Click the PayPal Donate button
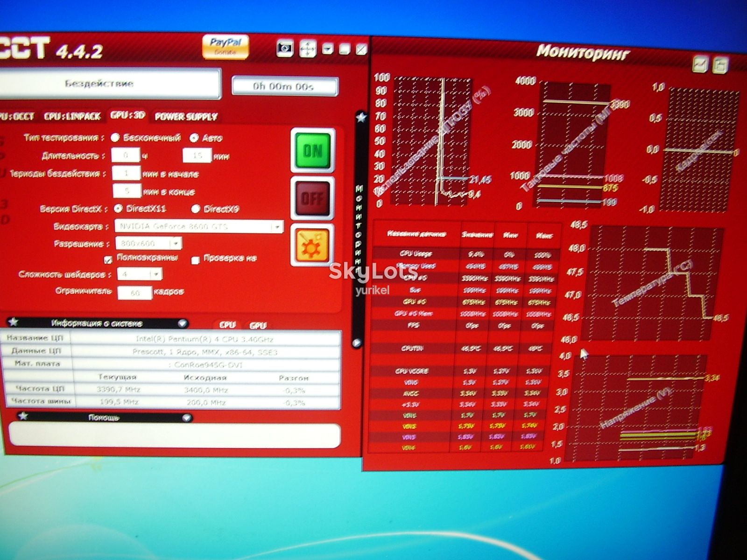 click(226, 47)
